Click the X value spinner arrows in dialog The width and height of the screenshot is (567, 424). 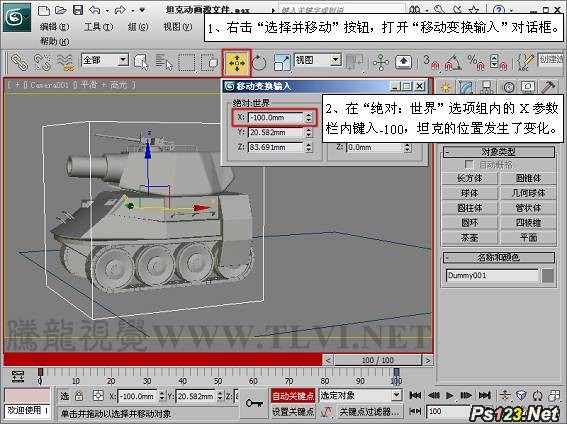[x=308, y=117]
